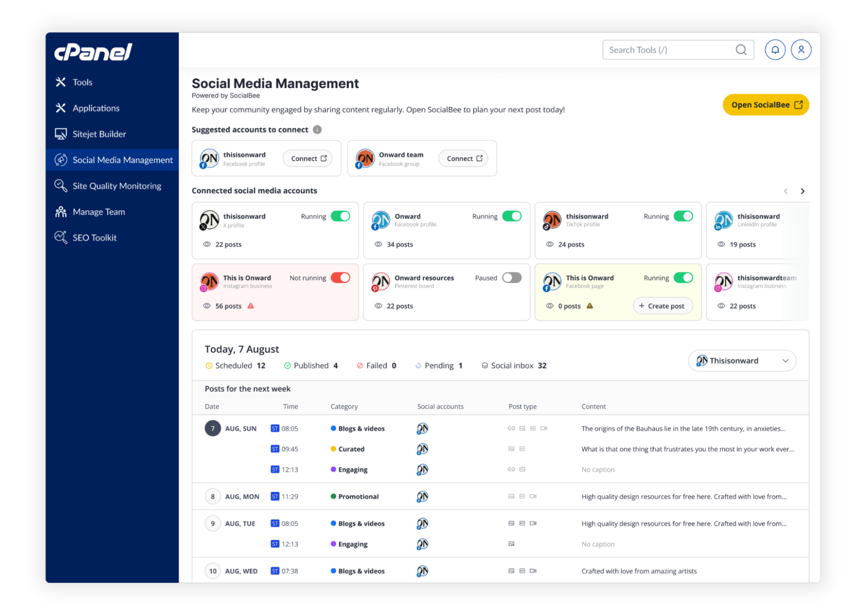Open SEO Toolkit in sidebar

coord(112,238)
